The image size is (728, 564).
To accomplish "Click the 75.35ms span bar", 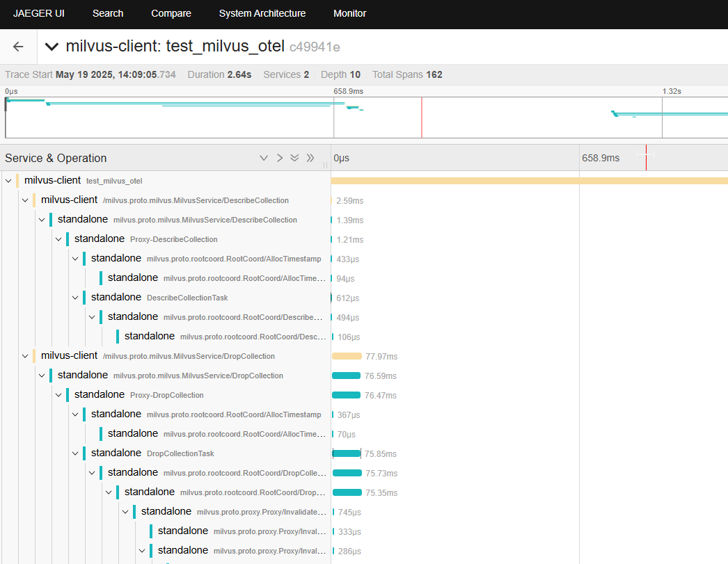I will (x=347, y=492).
